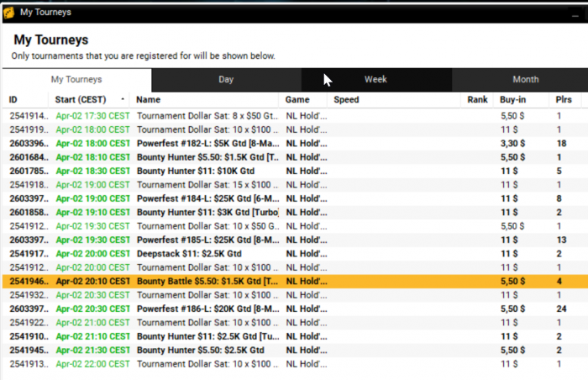The height and width of the screenshot is (380, 588).
Task: Switch to the Day tab
Action: tap(226, 80)
